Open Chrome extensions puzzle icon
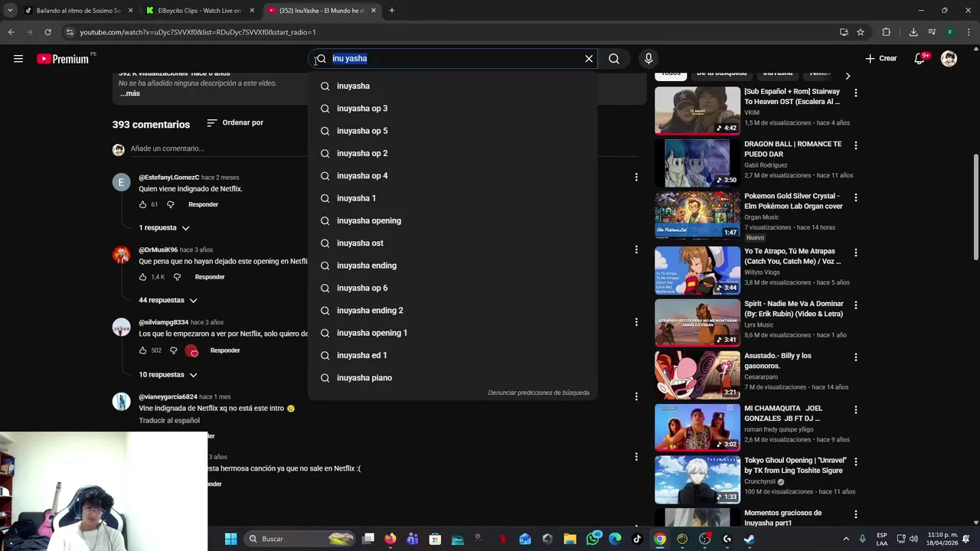Image resolution: width=980 pixels, height=551 pixels. 887,32
